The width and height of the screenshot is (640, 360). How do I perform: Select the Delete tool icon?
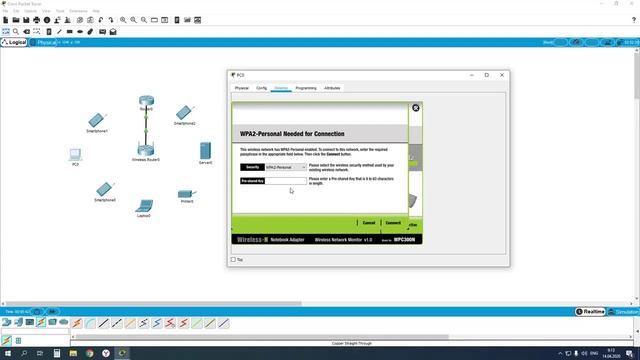tap(27, 31)
